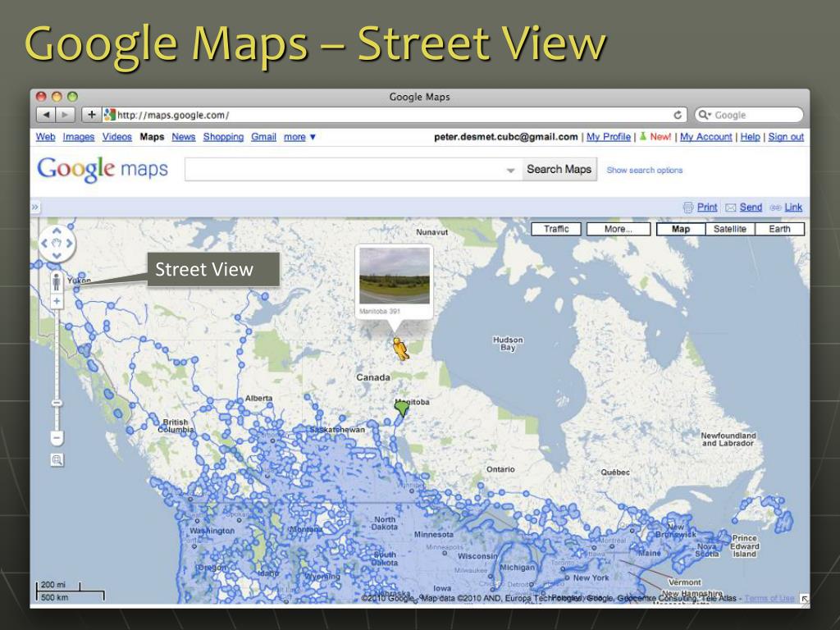
Task: Click the envelope Send icon
Action: click(x=731, y=208)
